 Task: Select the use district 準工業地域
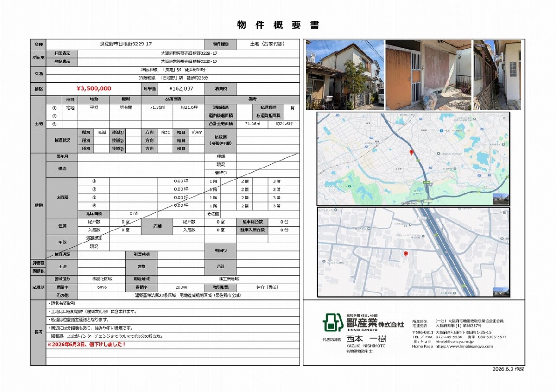[228, 279]
